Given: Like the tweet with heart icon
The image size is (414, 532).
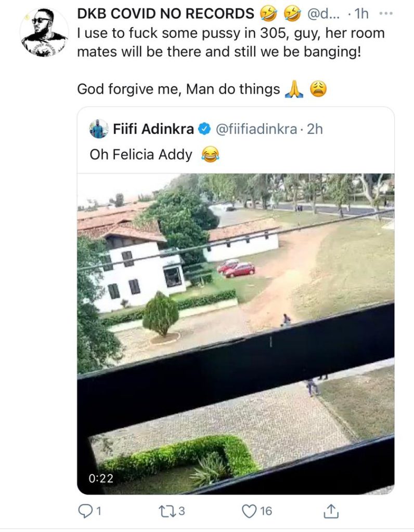Looking at the screenshot, I should (x=249, y=511).
